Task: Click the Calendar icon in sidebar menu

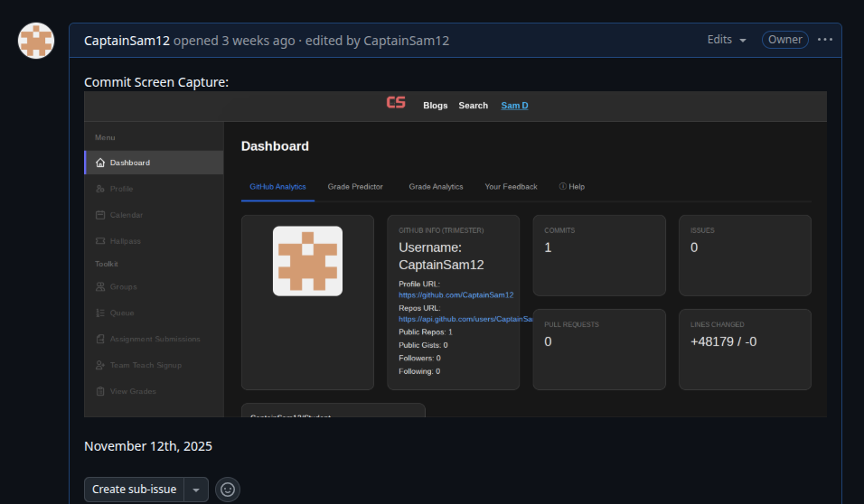Action: tap(100, 215)
